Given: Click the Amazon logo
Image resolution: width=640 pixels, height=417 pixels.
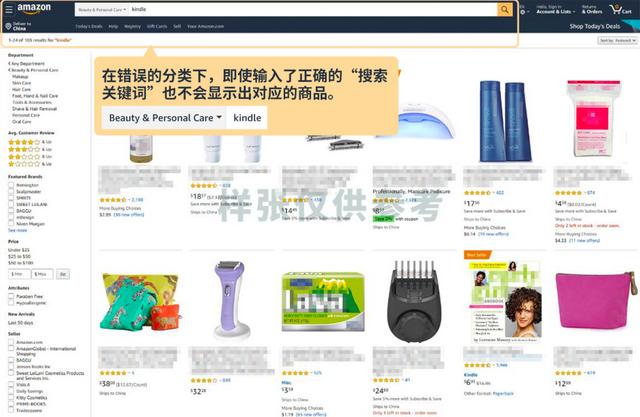Looking at the screenshot, I should 34,9.
